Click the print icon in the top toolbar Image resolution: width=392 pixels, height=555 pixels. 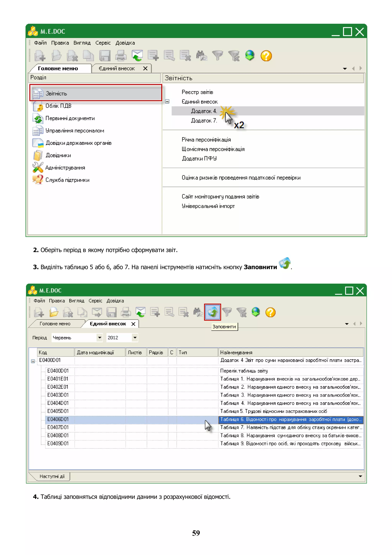[121, 56]
